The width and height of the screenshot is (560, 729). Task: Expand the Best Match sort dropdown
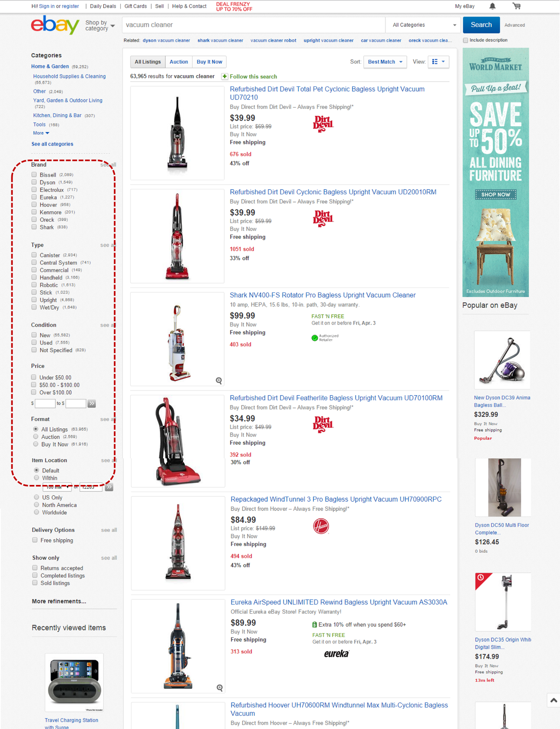pyautogui.click(x=385, y=62)
